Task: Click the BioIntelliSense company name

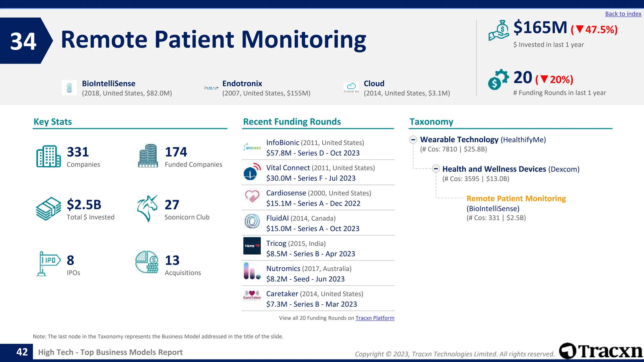Action: pos(108,84)
